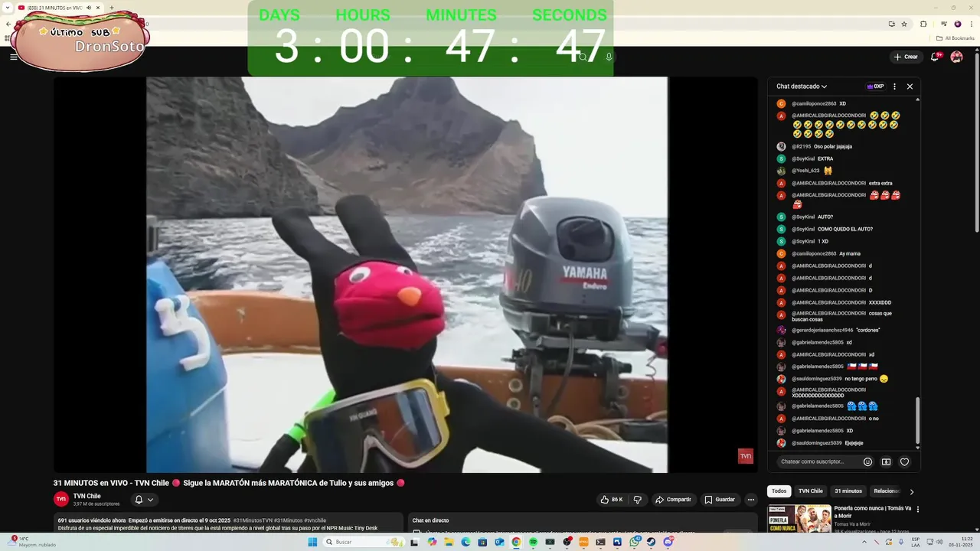Click the YouTube search magnifier icon
Viewport: 980px width, 551px height.
point(583,57)
